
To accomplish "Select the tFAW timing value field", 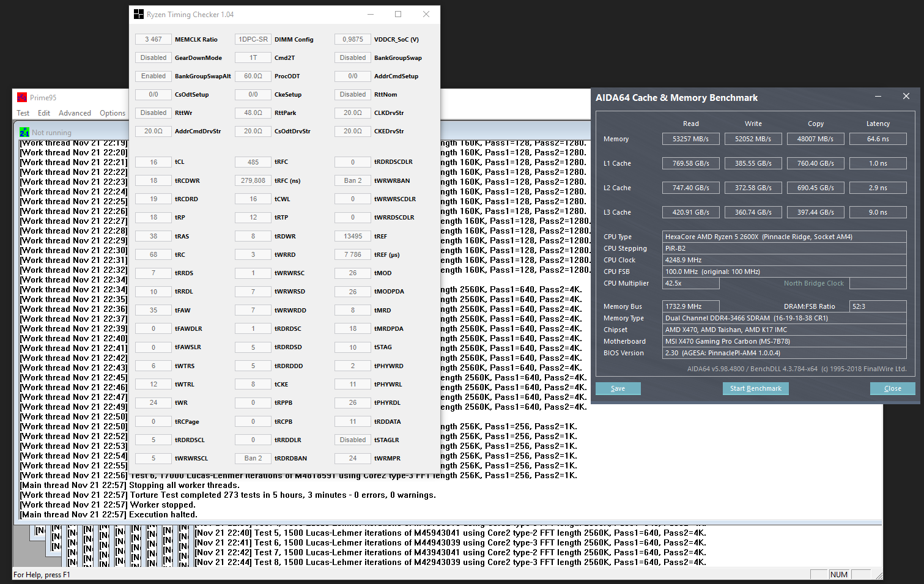I will (x=153, y=310).
